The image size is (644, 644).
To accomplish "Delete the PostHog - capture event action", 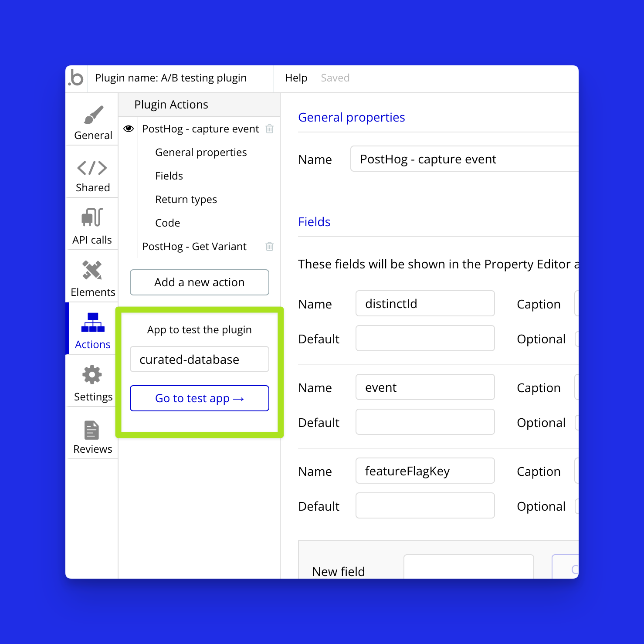I will [x=270, y=129].
